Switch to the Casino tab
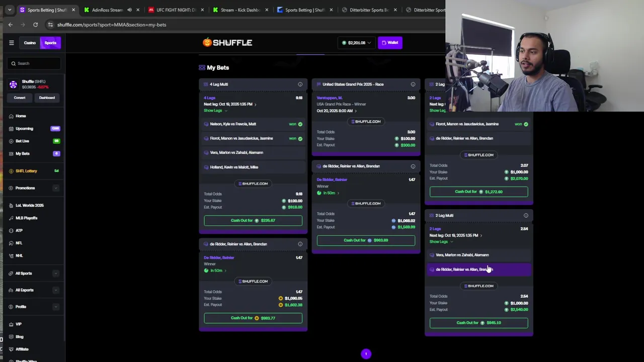The height and width of the screenshot is (362, 644). [30, 43]
